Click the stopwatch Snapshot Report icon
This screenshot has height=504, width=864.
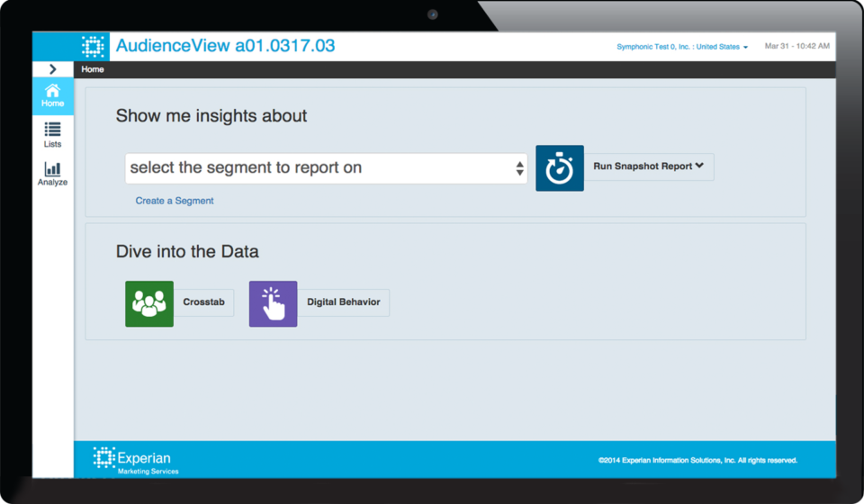pyautogui.click(x=559, y=168)
